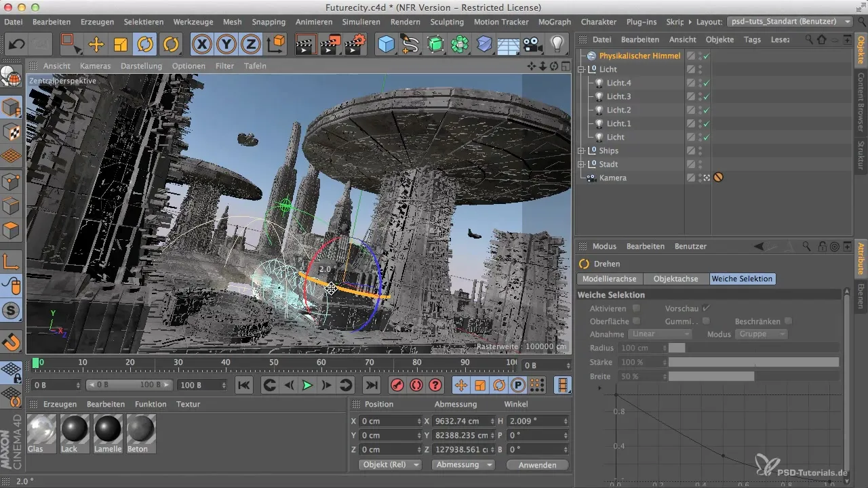Select the Scale tool

click(x=120, y=45)
